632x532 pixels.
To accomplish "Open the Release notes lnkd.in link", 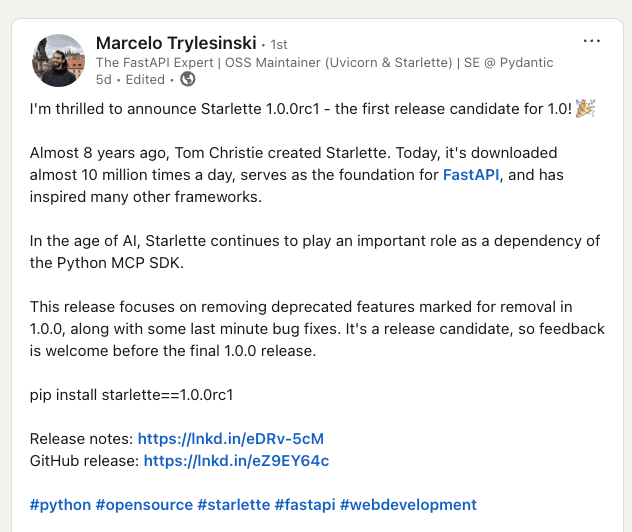I will pos(230,439).
